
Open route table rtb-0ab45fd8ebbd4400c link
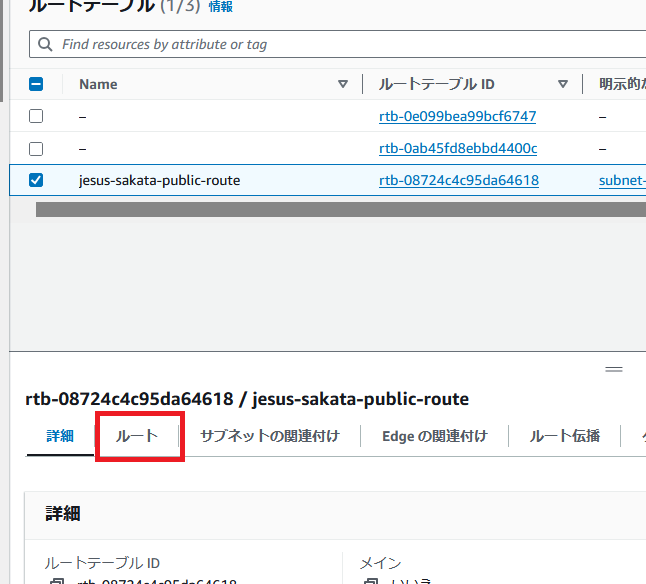458,148
